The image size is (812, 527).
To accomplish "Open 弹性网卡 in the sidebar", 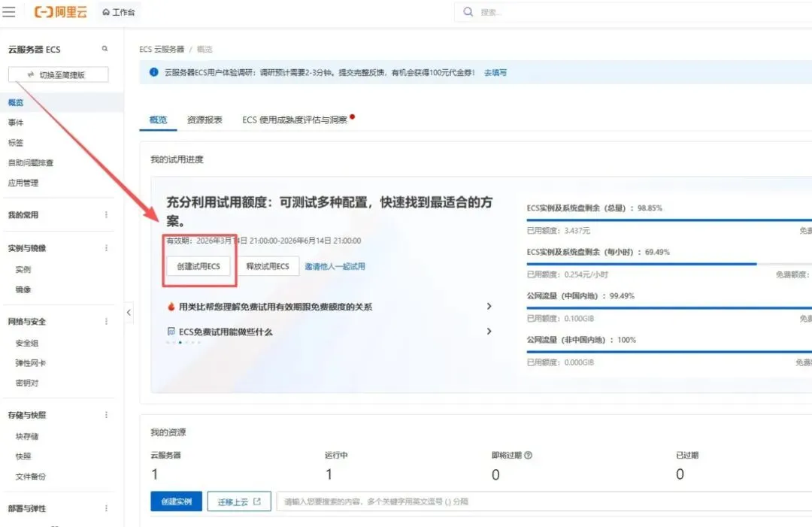I will pyautogui.click(x=31, y=363).
